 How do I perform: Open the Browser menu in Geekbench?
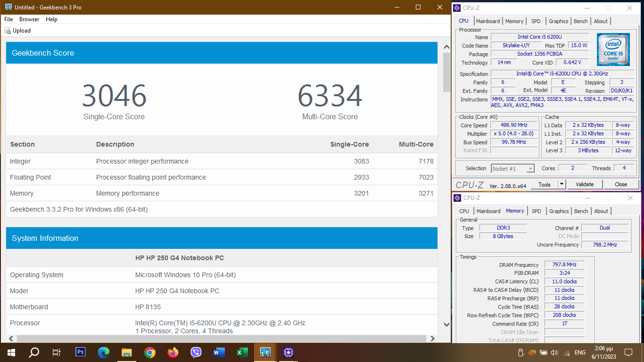(x=29, y=19)
